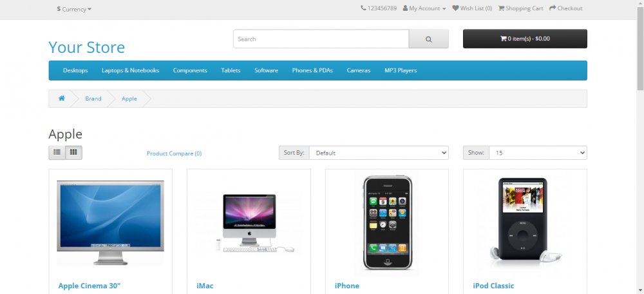The height and width of the screenshot is (294, 644).
Task: Select Software in the navigation bar
Action: click(x=266, y=70)
